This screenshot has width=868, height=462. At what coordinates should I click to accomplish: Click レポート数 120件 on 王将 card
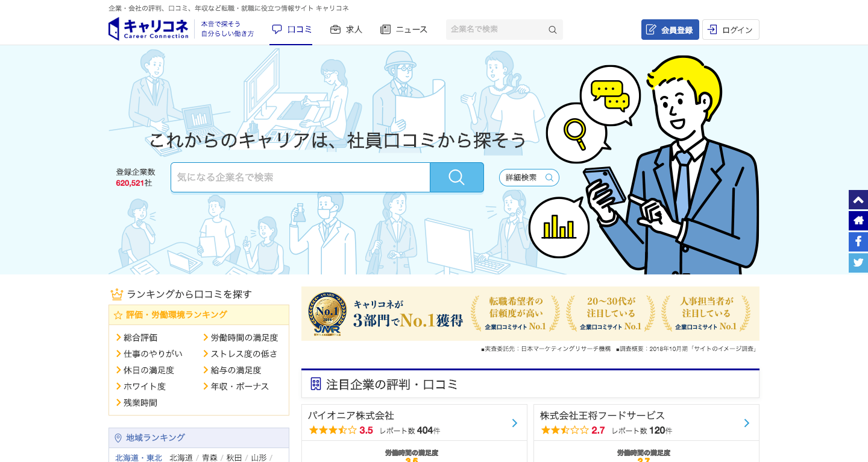click(x=642, y=431)
